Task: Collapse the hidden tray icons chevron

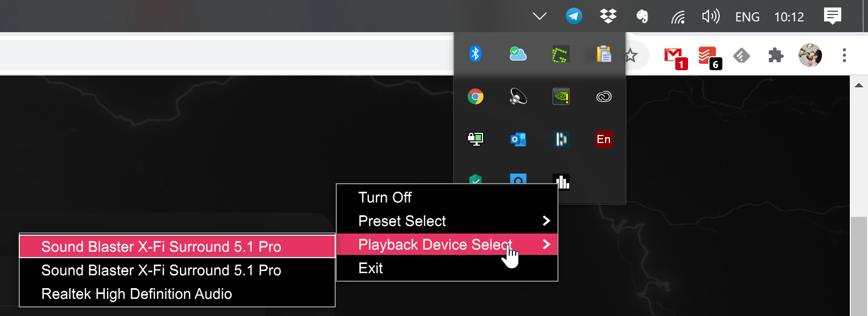Action: coord(540,16)
